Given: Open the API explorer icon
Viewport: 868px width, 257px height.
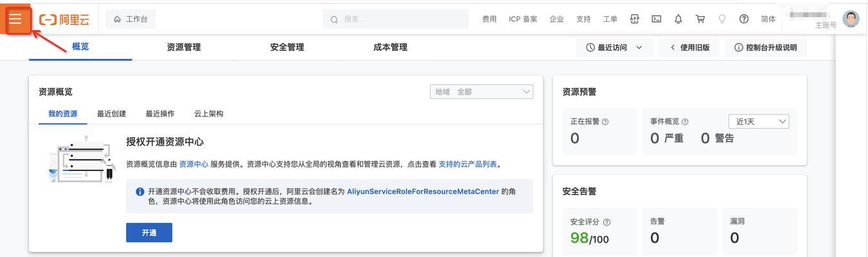Looking at the screenshot, I should tap(635, 19).
